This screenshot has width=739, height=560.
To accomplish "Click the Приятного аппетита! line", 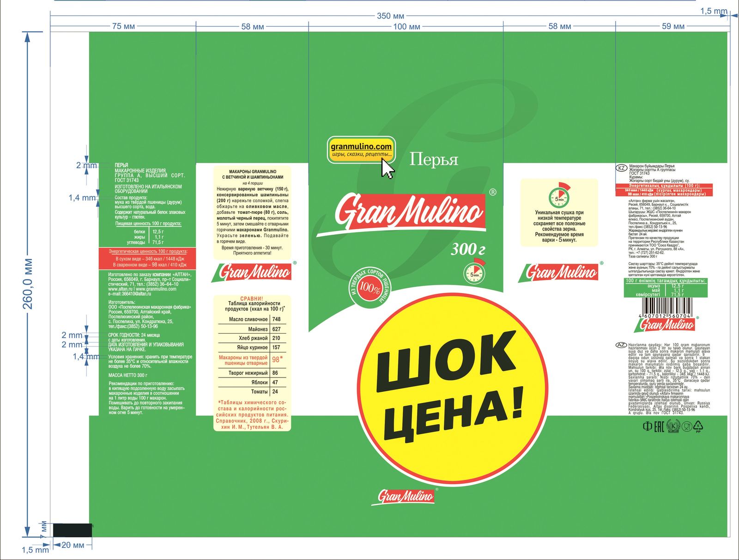I will pyautogui.click(x=252, y=253).
